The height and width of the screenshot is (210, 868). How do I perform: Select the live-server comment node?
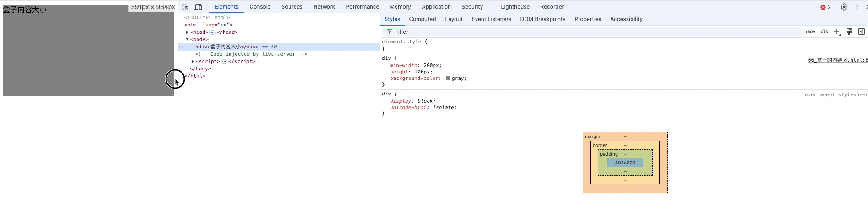click(x=251, y=54)
